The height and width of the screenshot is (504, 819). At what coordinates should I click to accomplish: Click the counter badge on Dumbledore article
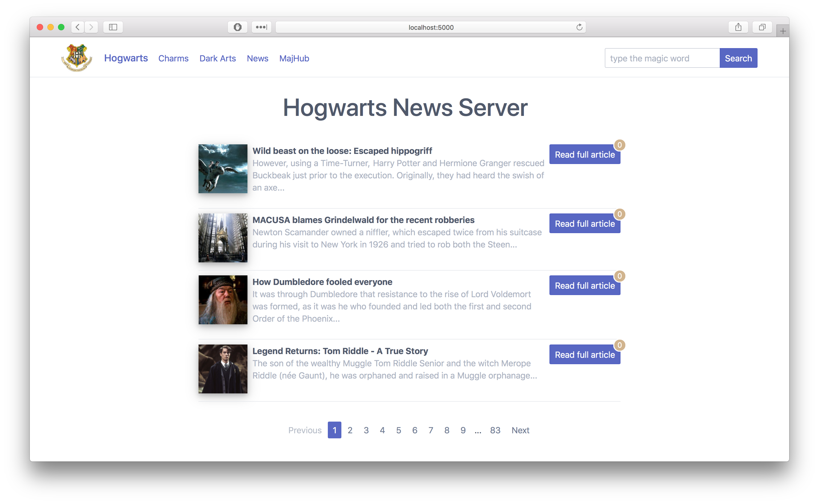(x=619, y=276)
